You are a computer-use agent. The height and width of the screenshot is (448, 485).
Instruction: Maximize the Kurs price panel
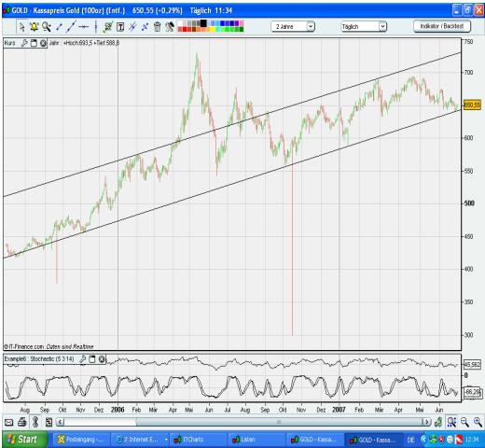tap(34, 43)
